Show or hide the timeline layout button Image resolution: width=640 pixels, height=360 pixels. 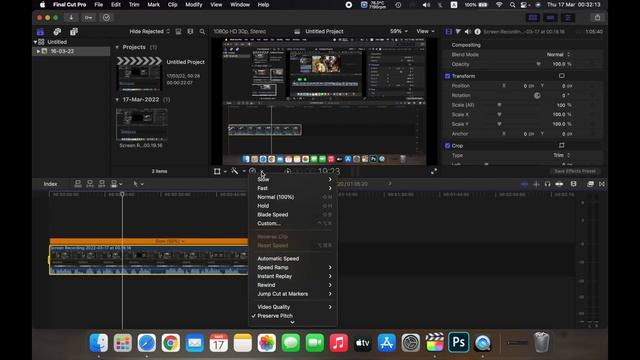pos(550,18)
